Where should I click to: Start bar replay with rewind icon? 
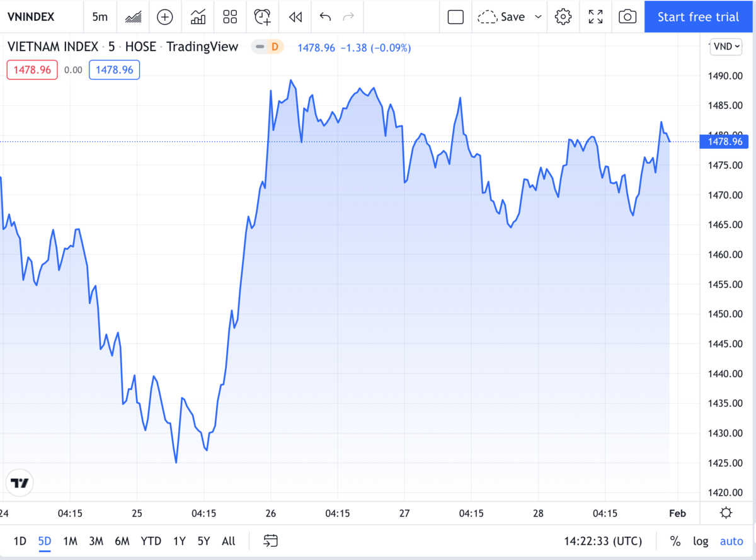click(x=295, y=16)
